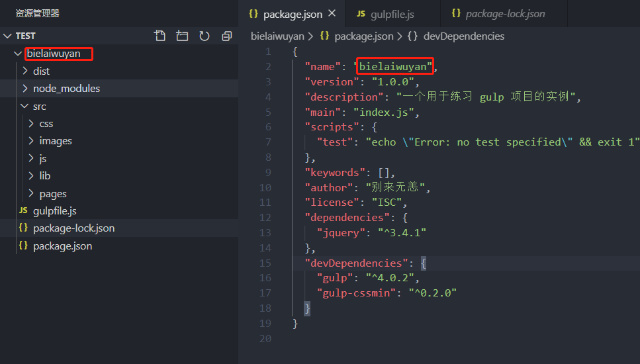This screenshot has width=640, height=364.
Task: Click the "^3.4.1" jquery version value
Action: tap(402, 232)
